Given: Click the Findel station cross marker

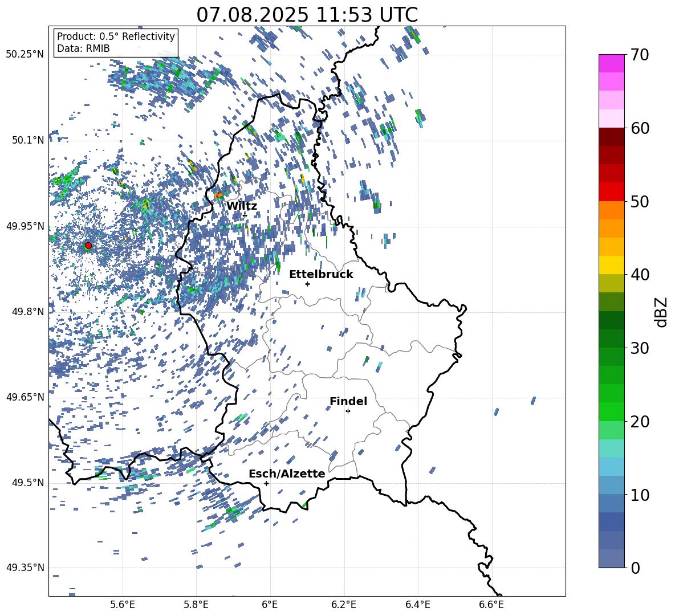Looking at the screenshot, I should pyautogui.click(x=348, y=411).
